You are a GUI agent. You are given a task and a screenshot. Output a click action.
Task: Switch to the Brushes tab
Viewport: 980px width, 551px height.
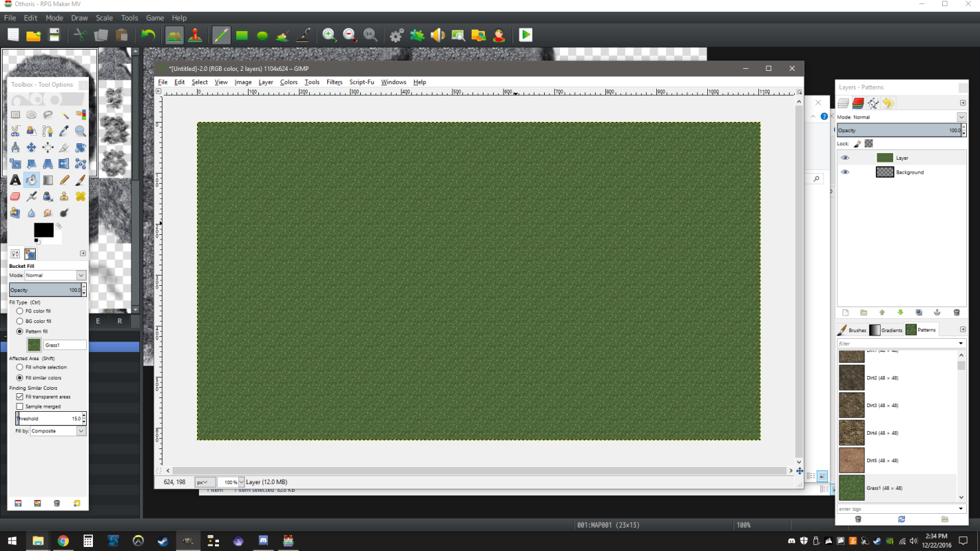coord(852,330)
